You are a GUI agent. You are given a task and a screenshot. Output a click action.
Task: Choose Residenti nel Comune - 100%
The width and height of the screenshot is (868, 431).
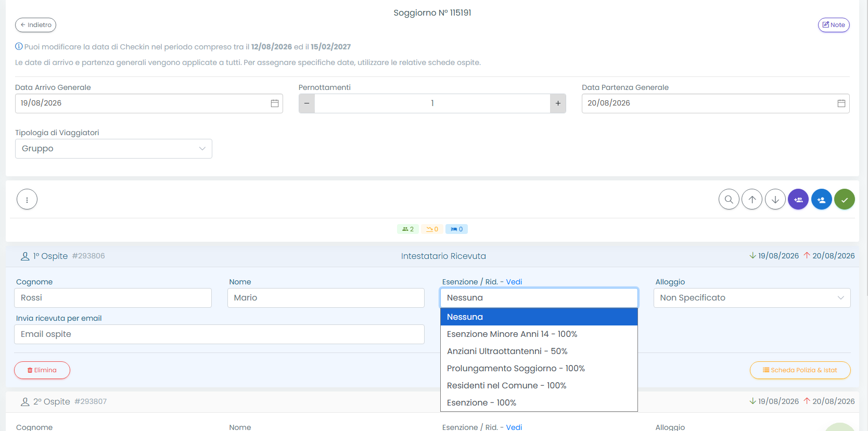pyautogui.click(x=539, y=386)
